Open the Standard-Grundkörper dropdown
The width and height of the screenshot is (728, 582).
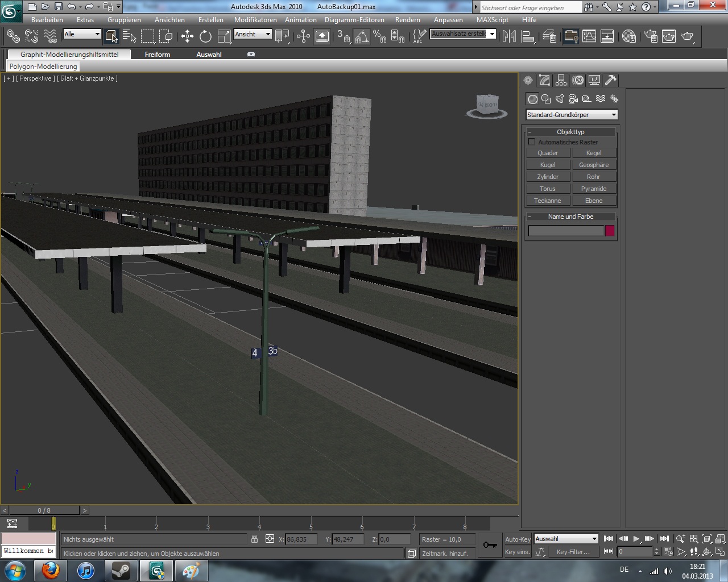(571, 115)
